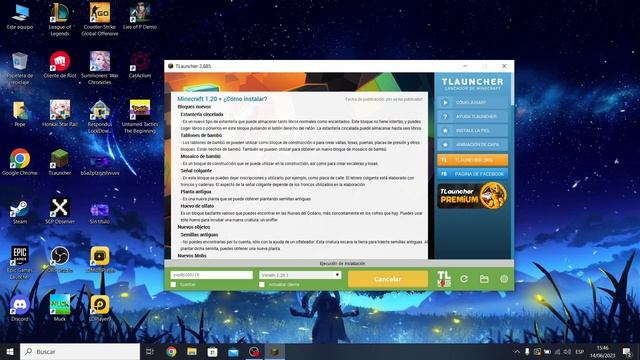Viewport: 640px width, 360px height.
Task: Open the Ayuda TLauncher sidebar item
Action: [x=472, y=116]
